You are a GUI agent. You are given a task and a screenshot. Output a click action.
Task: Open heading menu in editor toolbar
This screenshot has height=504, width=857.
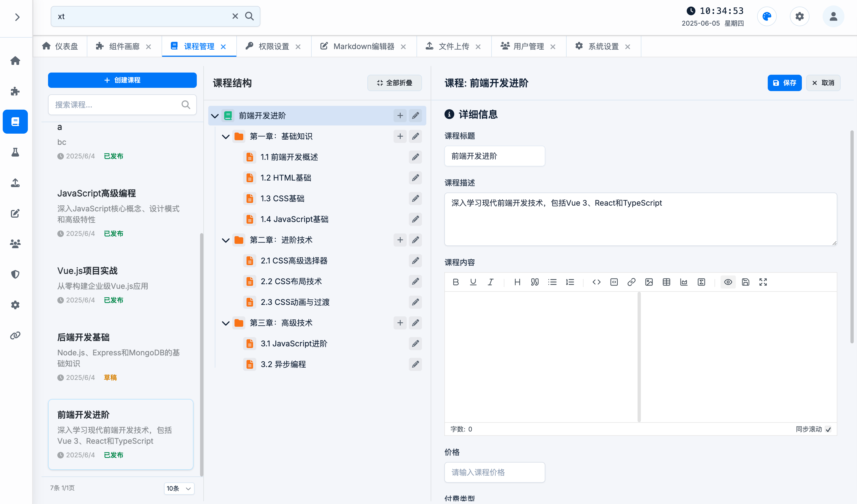517,282
